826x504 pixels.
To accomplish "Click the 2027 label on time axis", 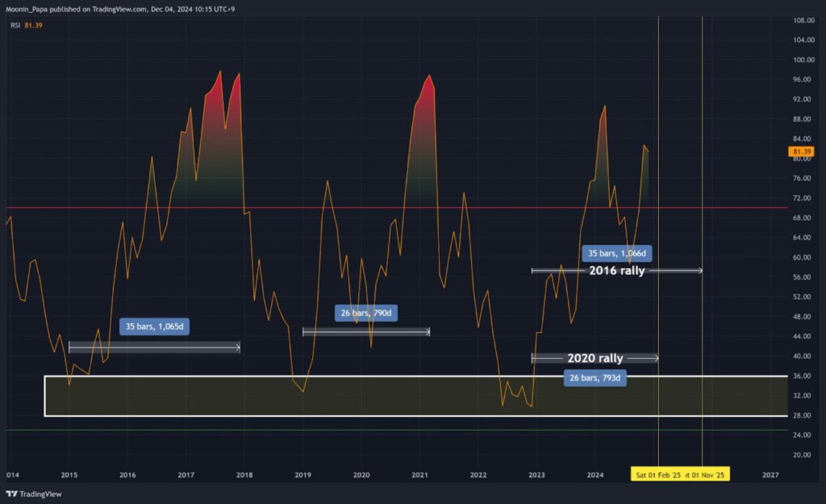I will click(x=770, y=475).
